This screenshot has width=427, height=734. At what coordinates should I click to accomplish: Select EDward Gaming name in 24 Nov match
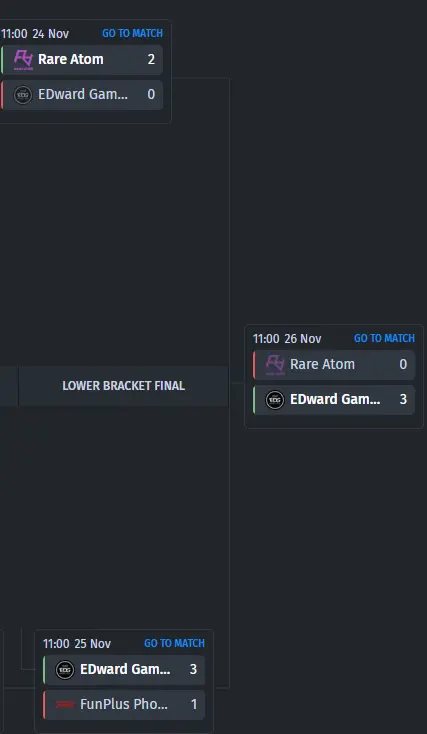(x=83, y=95)
